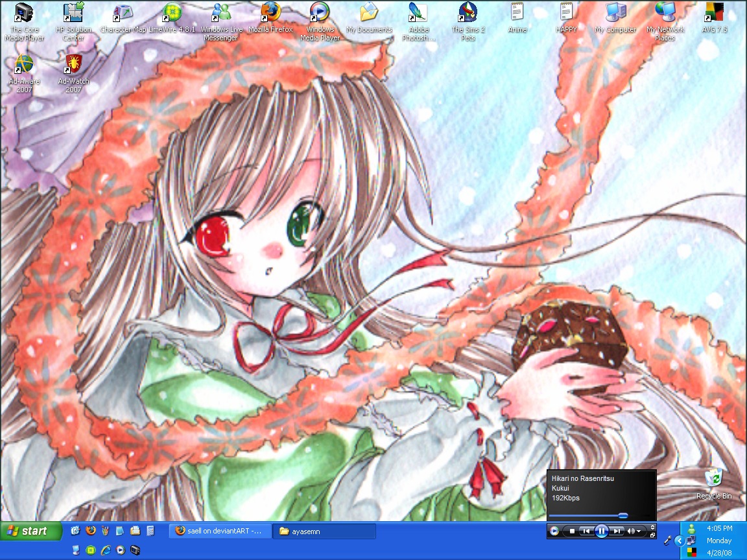
Task: Click the seek slider in mini player
Action: pyautogui.click(x=623, y=515)
